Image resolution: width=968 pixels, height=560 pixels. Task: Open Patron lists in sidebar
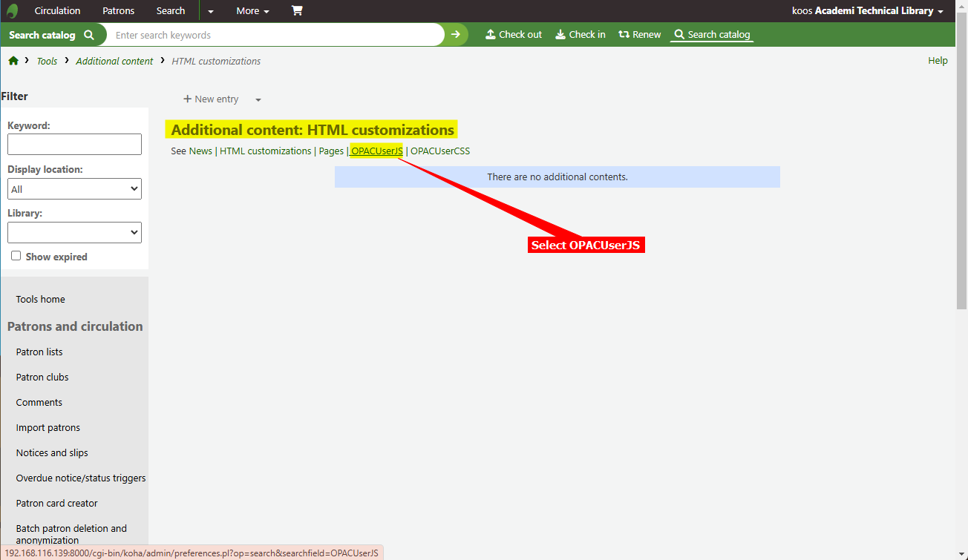click(x=39, y=352)
